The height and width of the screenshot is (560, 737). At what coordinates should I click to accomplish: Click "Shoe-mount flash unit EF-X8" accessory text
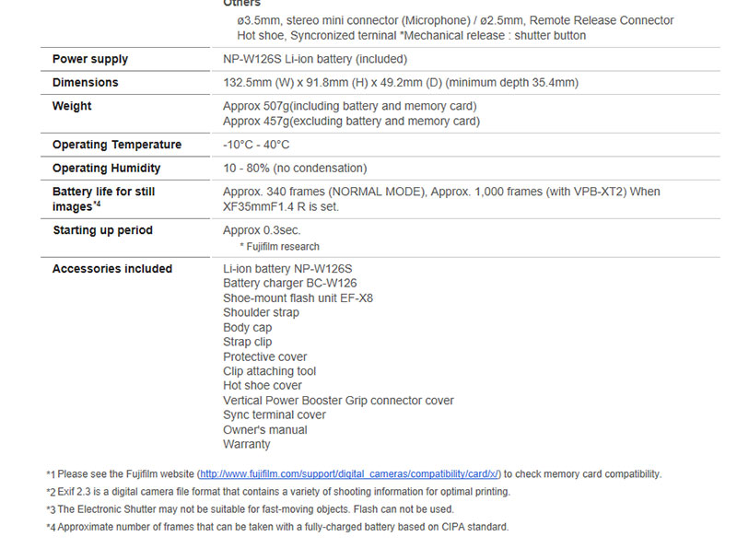point(298,298)
